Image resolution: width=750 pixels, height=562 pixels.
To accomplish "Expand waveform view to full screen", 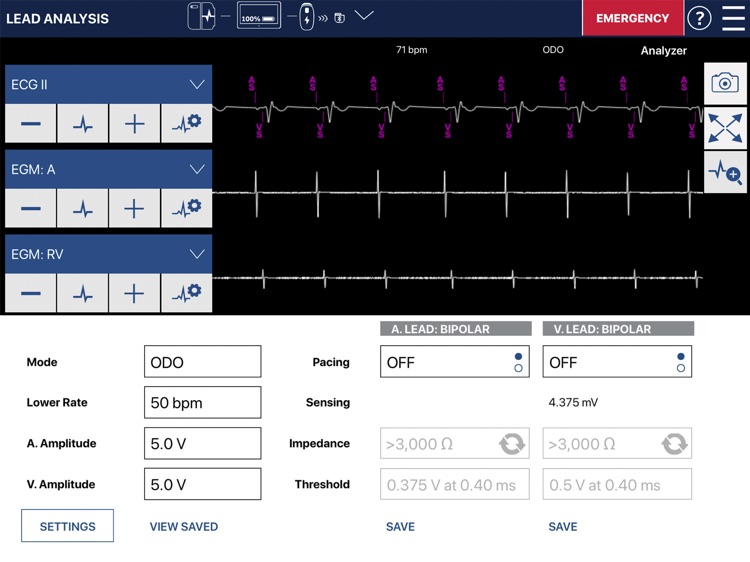I will click(725, 128).
